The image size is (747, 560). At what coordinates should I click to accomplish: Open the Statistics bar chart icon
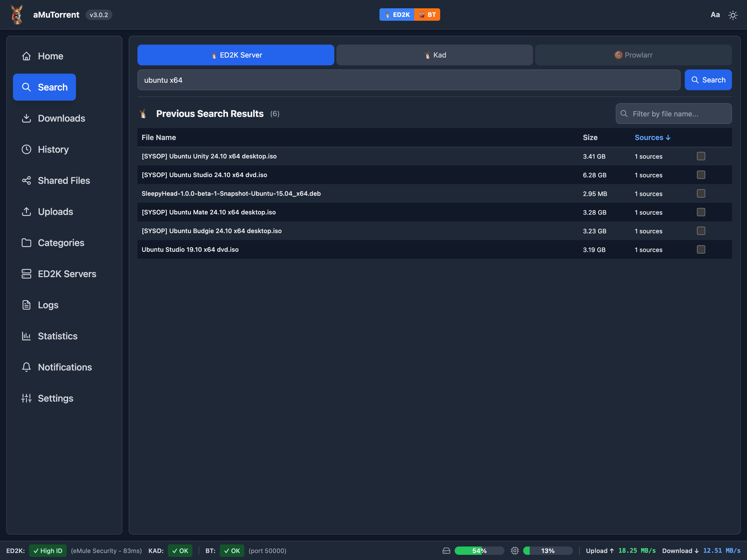pos(26,336)
